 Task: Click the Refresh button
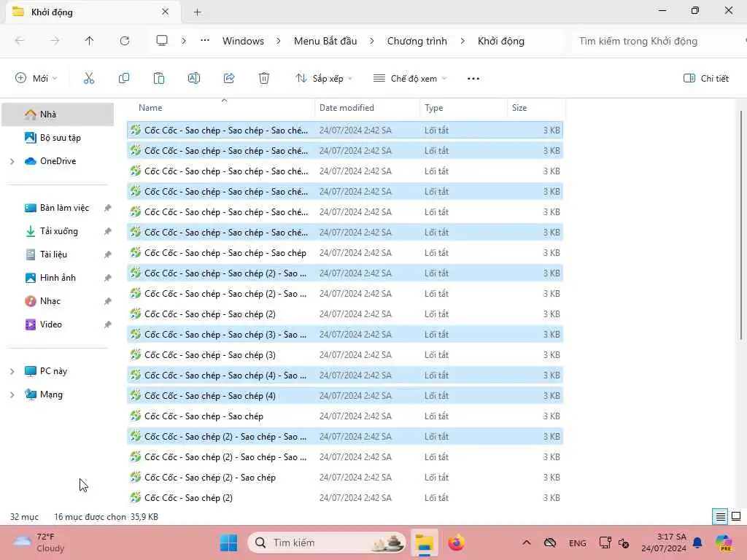click(x=125, y=41)
